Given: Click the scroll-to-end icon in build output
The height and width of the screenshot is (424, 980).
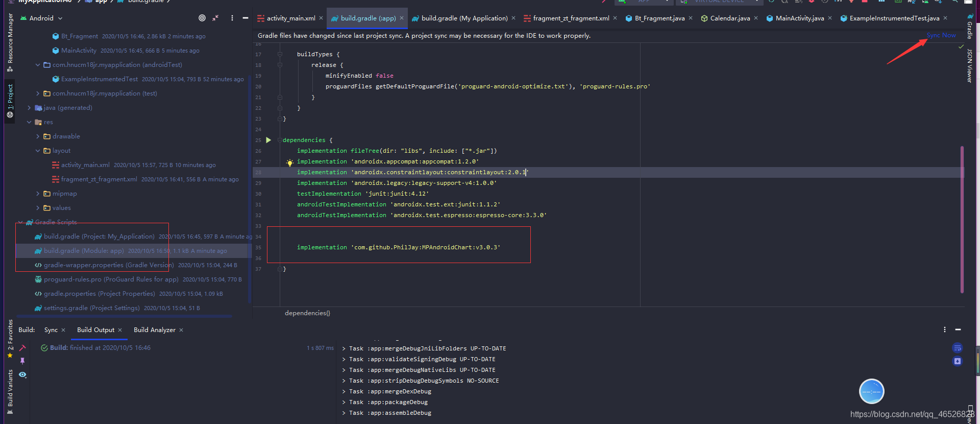Looking at the screenshot, I should pyautogui.click(x=958, y=361).
